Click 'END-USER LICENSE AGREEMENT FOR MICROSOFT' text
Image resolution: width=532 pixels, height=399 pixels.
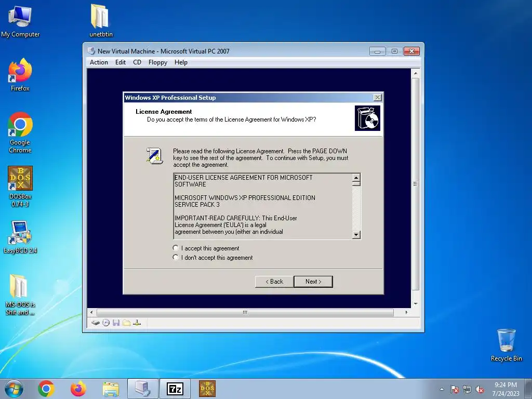click(x=243, y=178)
